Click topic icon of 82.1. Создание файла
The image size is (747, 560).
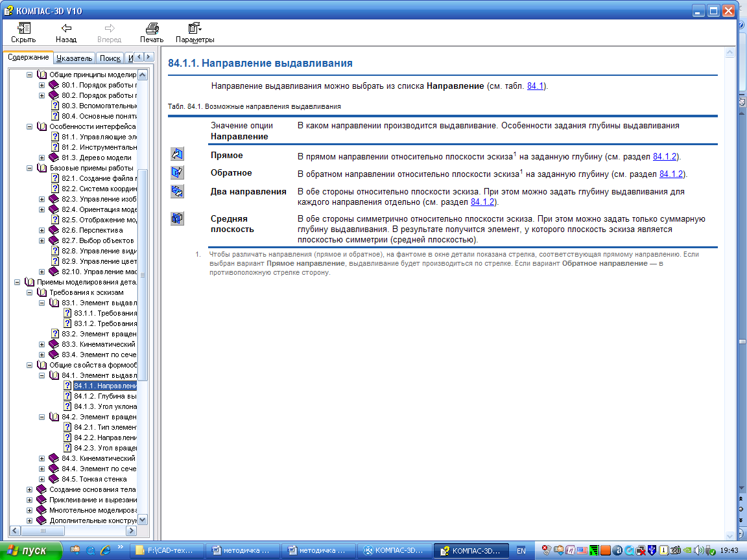click(x=55, y=179)
